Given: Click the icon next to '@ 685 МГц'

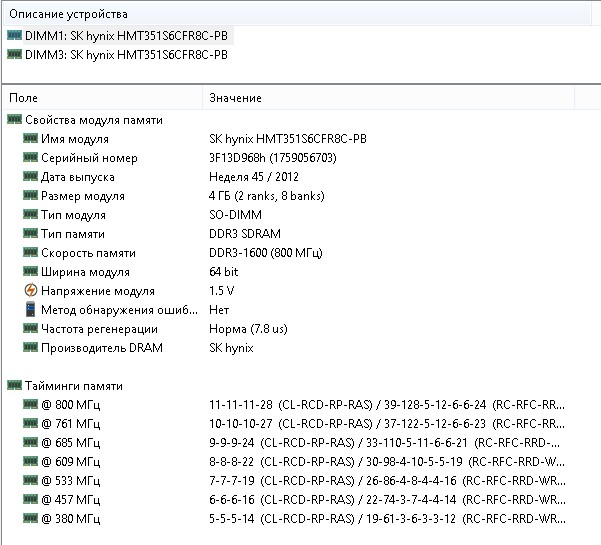Looking at the screenshot, I should point(30,442).
